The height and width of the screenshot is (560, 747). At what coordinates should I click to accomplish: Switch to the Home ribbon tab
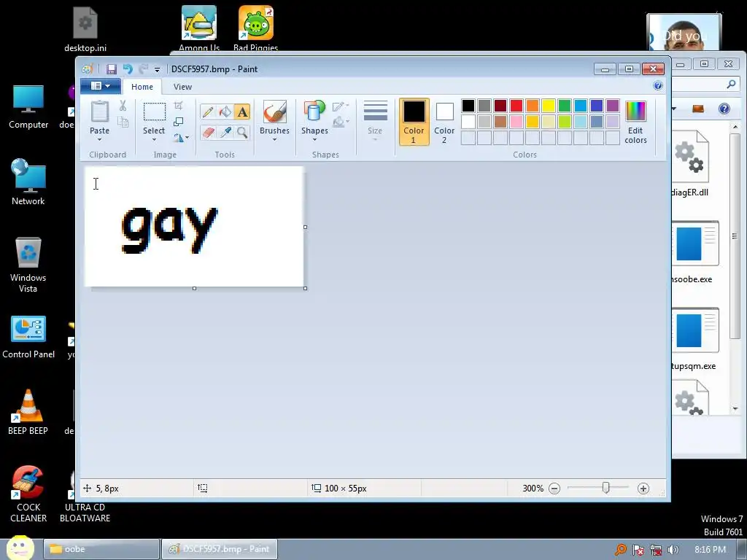click(142, 87)
